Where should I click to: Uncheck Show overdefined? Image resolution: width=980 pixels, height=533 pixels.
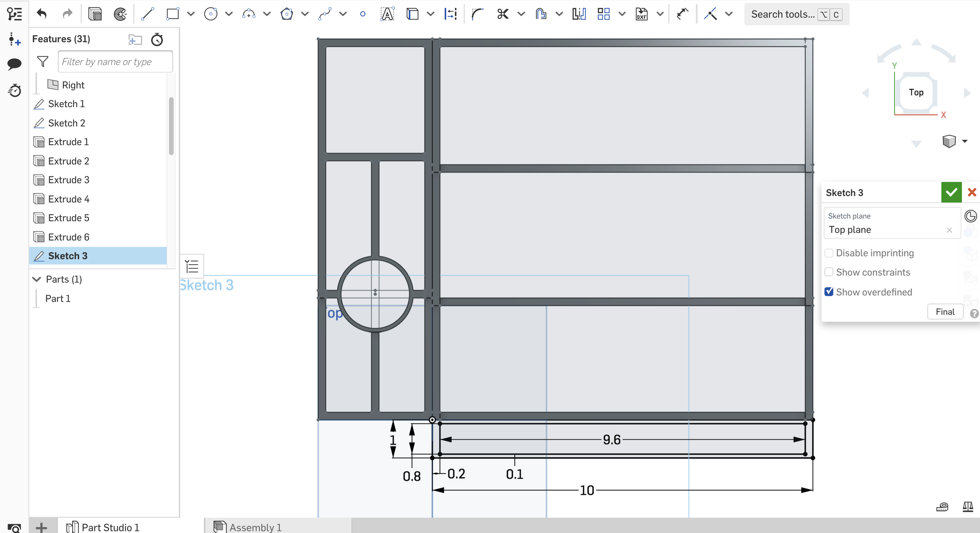tap(829, 292)
